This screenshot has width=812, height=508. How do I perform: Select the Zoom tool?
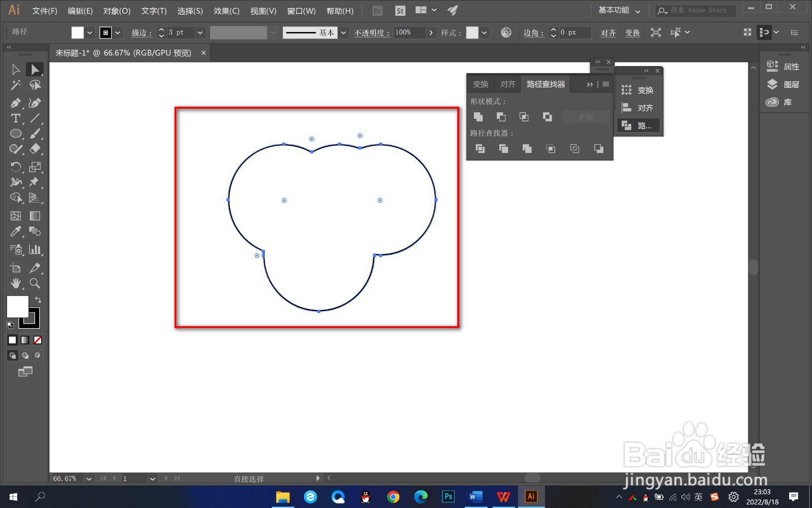pos(35,283)
